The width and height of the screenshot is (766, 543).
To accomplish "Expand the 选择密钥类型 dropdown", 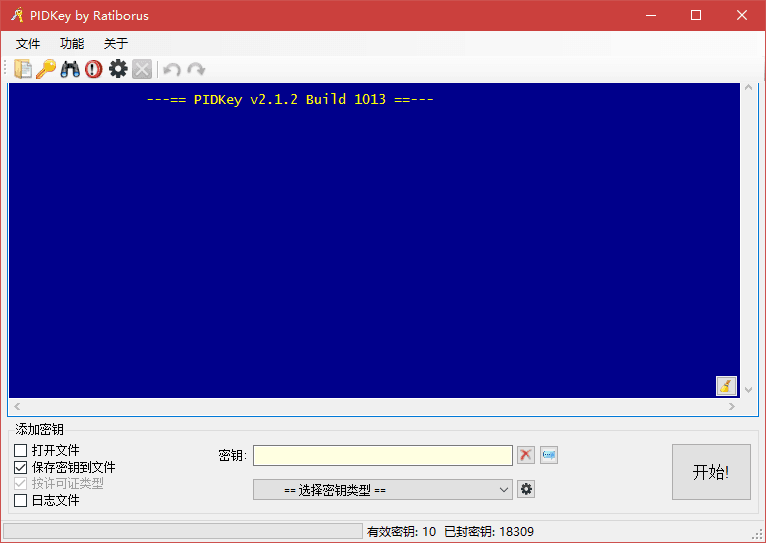I will [x=383, y=490].
